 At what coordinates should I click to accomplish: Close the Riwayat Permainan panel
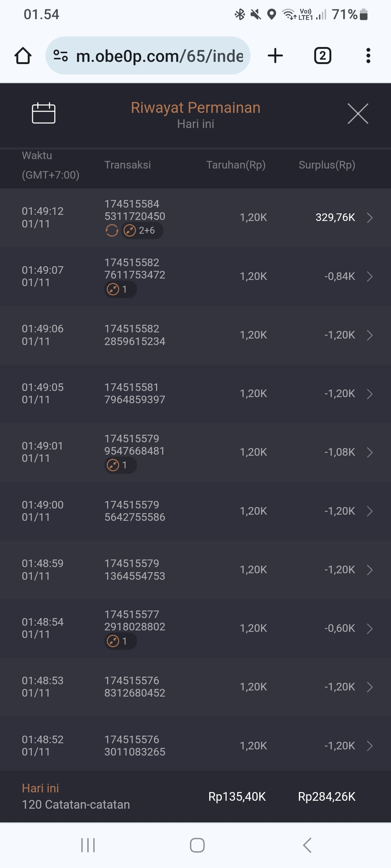point(358,114)
